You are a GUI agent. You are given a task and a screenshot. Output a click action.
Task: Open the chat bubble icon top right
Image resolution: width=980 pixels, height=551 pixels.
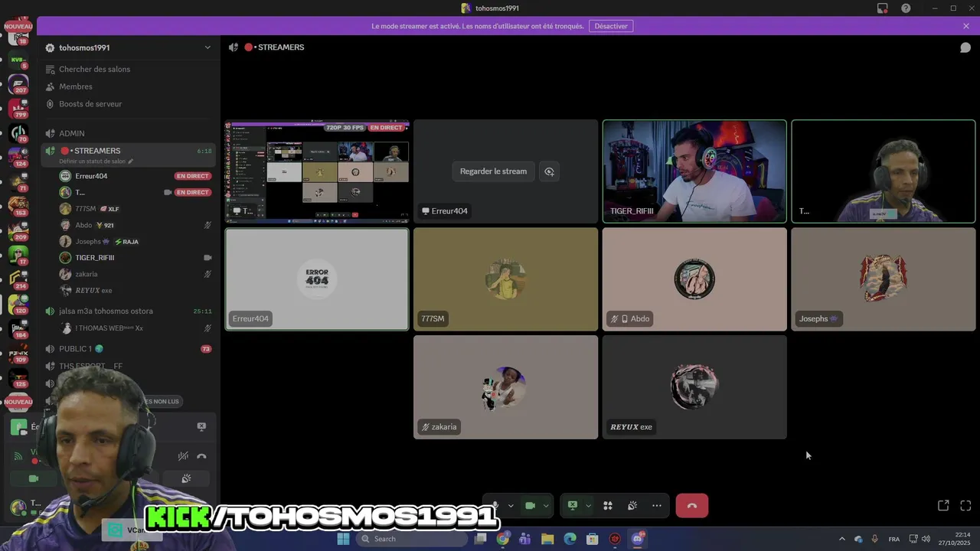click(x=965, y=47)
